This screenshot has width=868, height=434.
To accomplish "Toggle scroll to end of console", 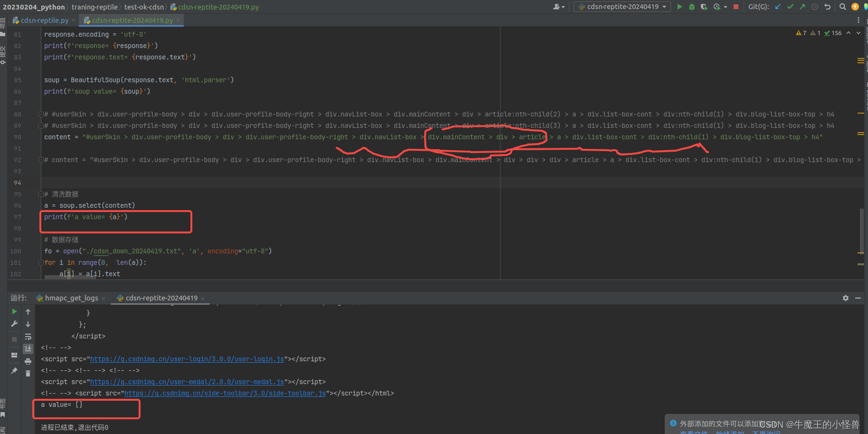I will tap(28, 348).
